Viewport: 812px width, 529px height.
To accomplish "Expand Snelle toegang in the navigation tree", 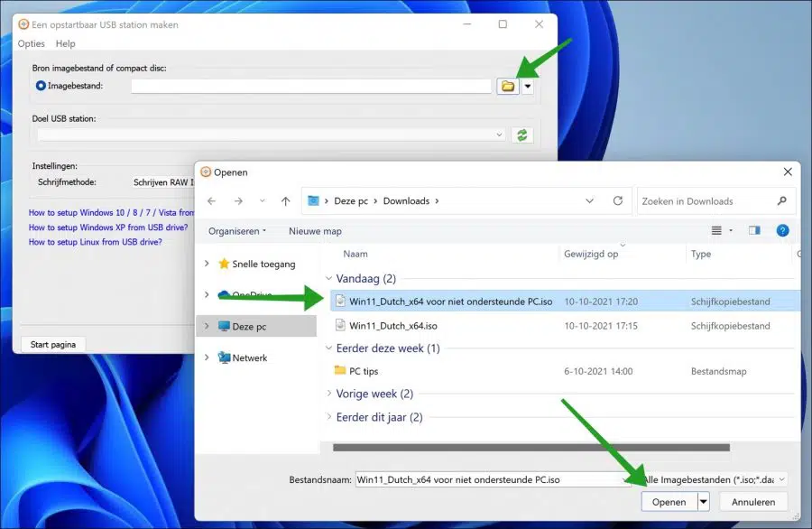I will 207,264.
